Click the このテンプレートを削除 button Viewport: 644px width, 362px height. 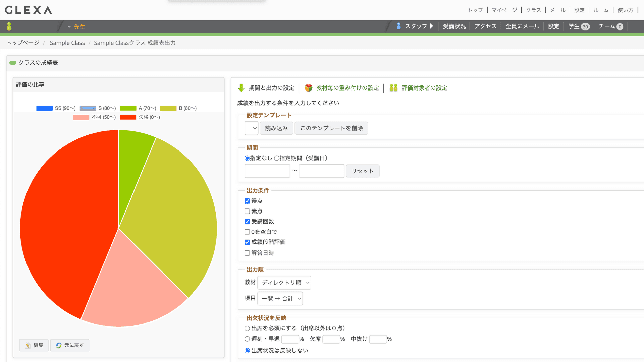click(x=331, y=128)
